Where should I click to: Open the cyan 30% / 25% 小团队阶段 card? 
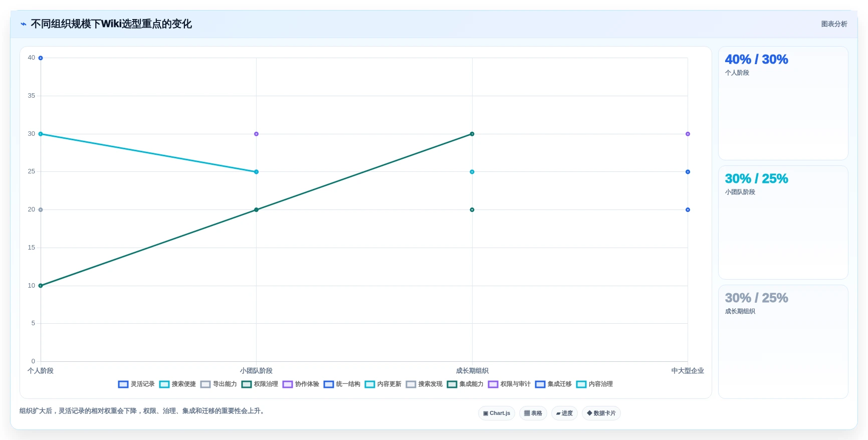point(783,223)
